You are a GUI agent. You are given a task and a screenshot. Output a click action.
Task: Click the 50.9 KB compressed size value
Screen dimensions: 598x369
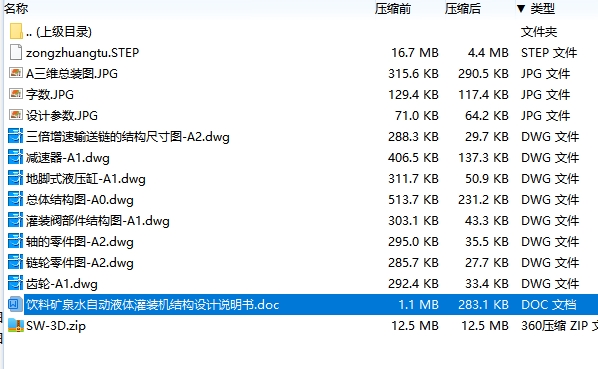487,178
